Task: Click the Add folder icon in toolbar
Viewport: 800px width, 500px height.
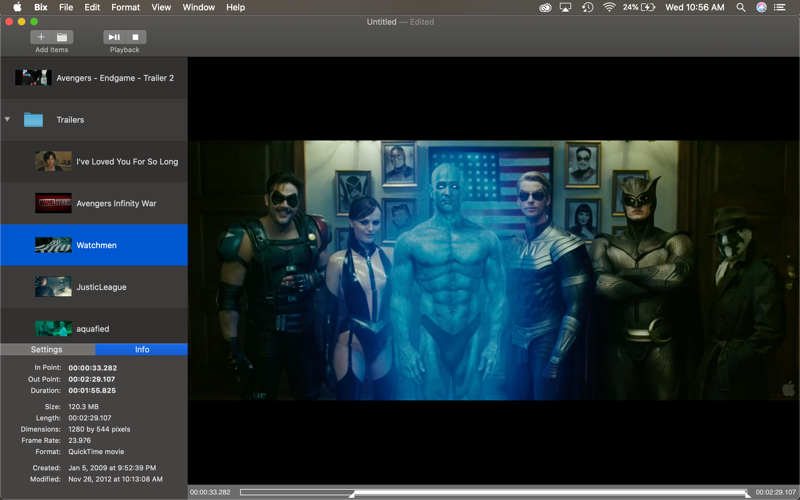Action: [62, 37]
